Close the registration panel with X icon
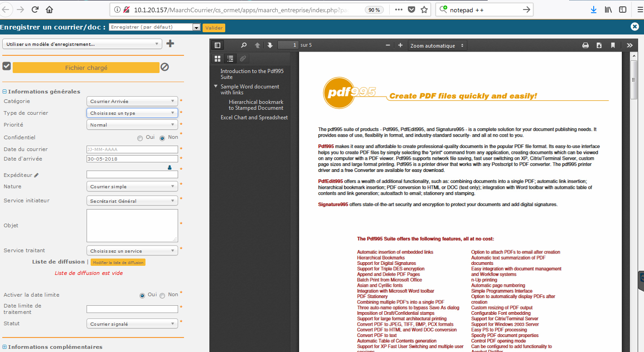 (x=634, y=27)
